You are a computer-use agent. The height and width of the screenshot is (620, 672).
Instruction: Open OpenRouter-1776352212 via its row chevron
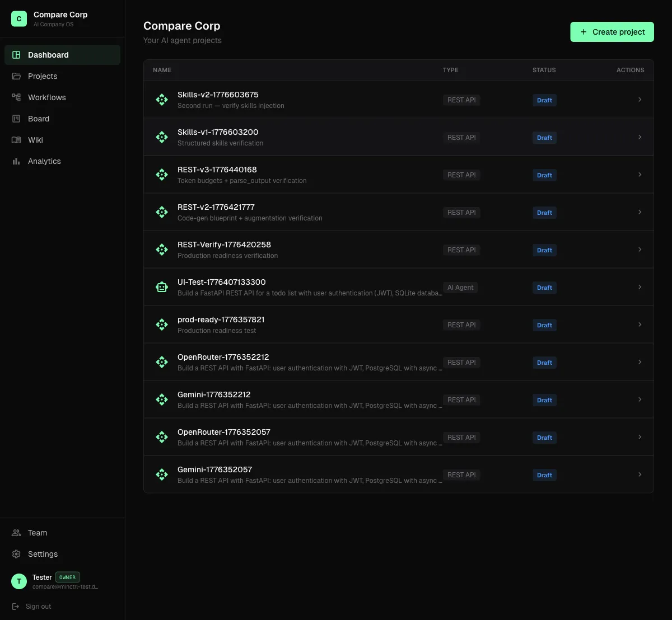pyautogui.click(x=640, y=362)
